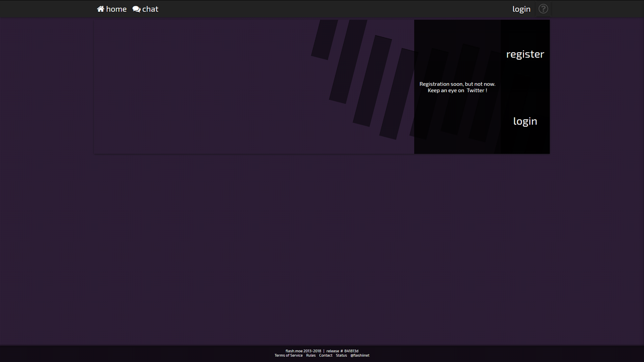Click the chat speech bubbles icon

137,9
